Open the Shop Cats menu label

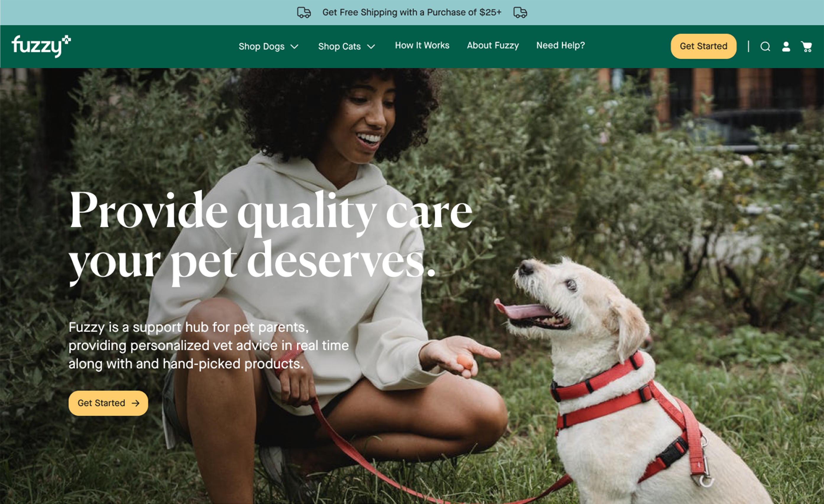(339, 46)
